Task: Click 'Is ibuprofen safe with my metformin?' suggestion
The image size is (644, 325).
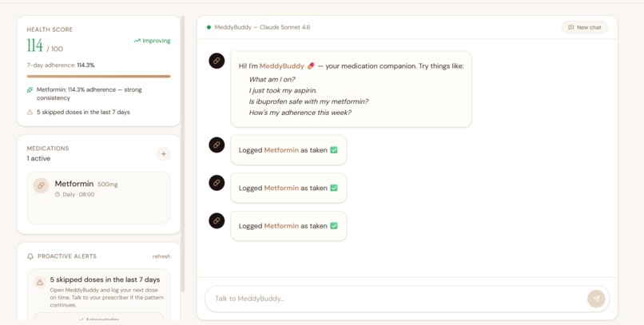Action: click(x=308, y=101)
